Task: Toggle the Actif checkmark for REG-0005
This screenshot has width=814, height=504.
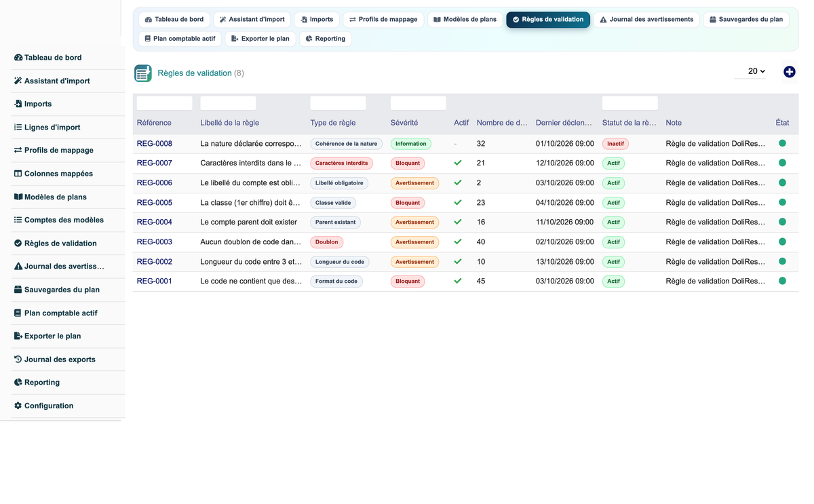Action: pyautogui.click(x=458, y=202)
